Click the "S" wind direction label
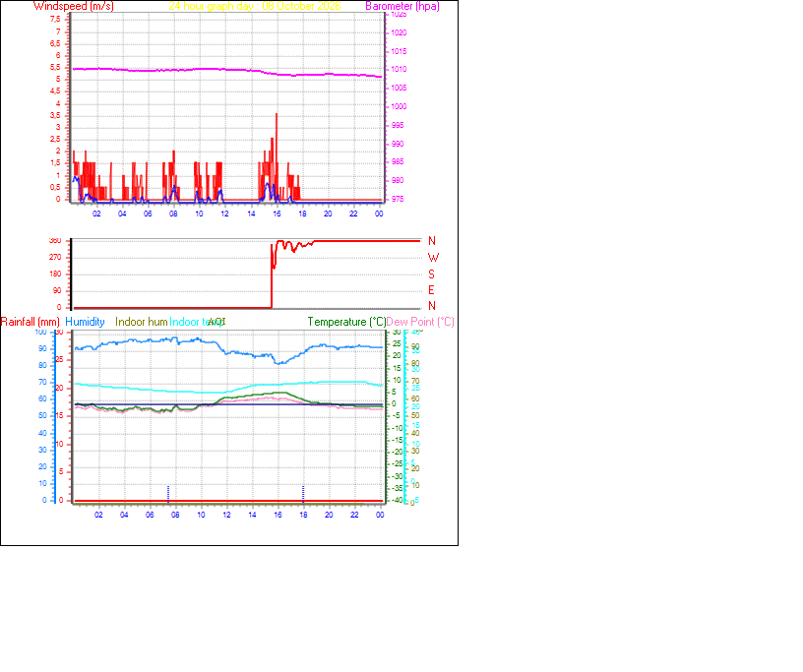 click(431, 275)
